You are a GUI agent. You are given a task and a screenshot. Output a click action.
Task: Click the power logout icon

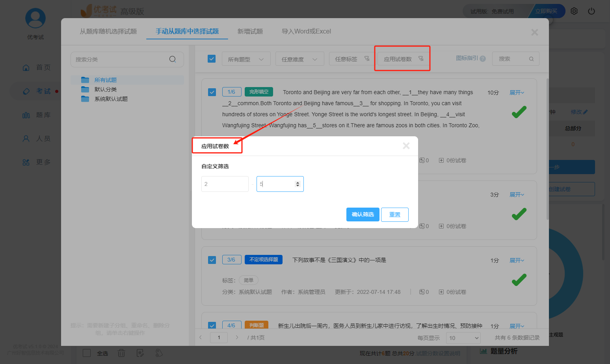point(591,11)
